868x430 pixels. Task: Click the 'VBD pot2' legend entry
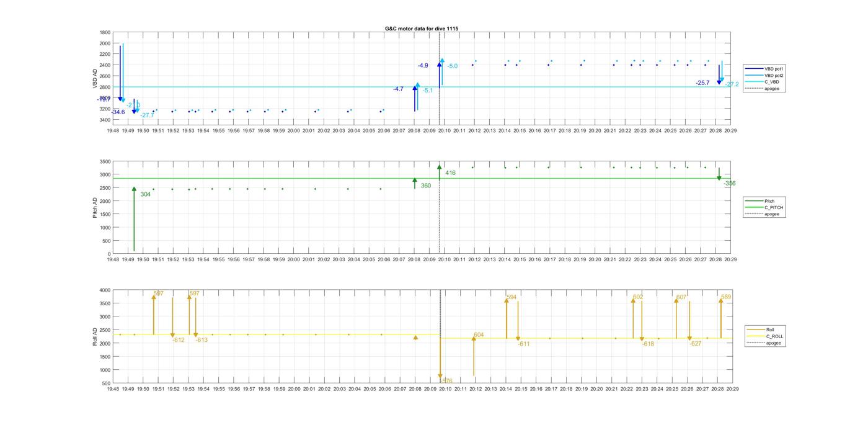tap(774, 75)
